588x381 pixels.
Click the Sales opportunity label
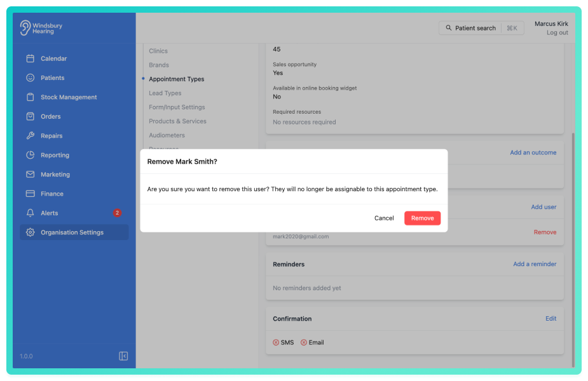coord(294,64)
